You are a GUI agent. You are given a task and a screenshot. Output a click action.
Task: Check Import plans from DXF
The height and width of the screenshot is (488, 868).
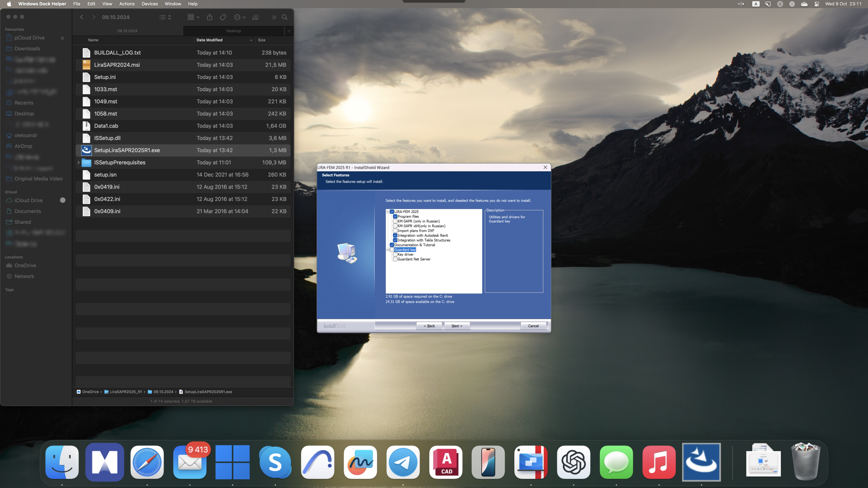point(395,231)
